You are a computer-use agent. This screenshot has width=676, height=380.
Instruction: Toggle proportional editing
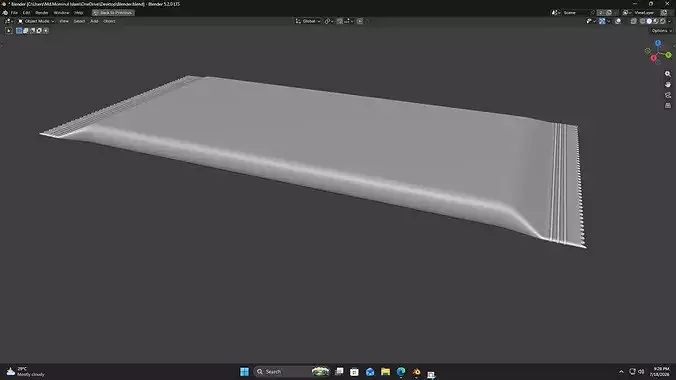(x=360, y=21)
